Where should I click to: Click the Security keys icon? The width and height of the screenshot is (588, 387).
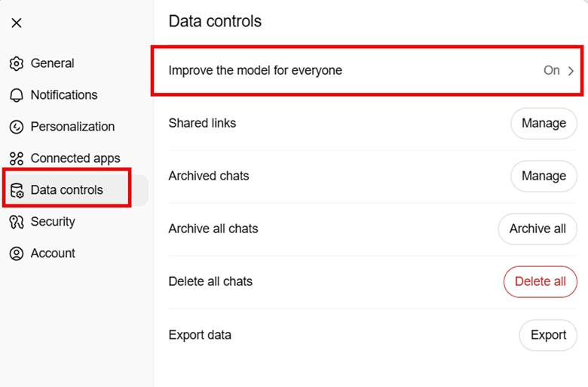point(17,222)
